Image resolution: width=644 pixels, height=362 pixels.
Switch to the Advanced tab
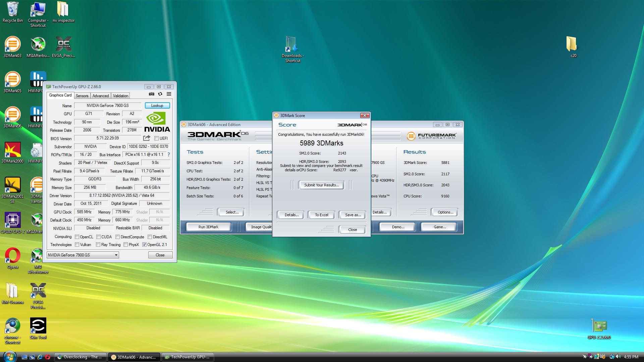(100, 96)
